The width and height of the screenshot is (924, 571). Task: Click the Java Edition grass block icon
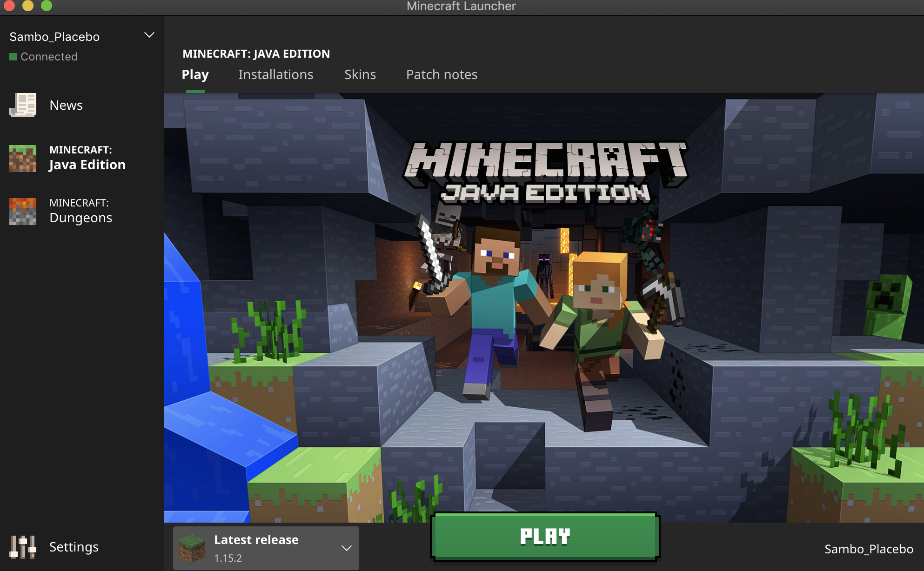click(x=23, y=158)
